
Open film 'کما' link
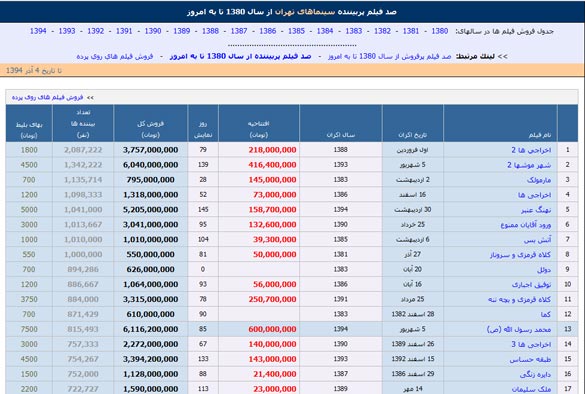[x=546, y=314]
